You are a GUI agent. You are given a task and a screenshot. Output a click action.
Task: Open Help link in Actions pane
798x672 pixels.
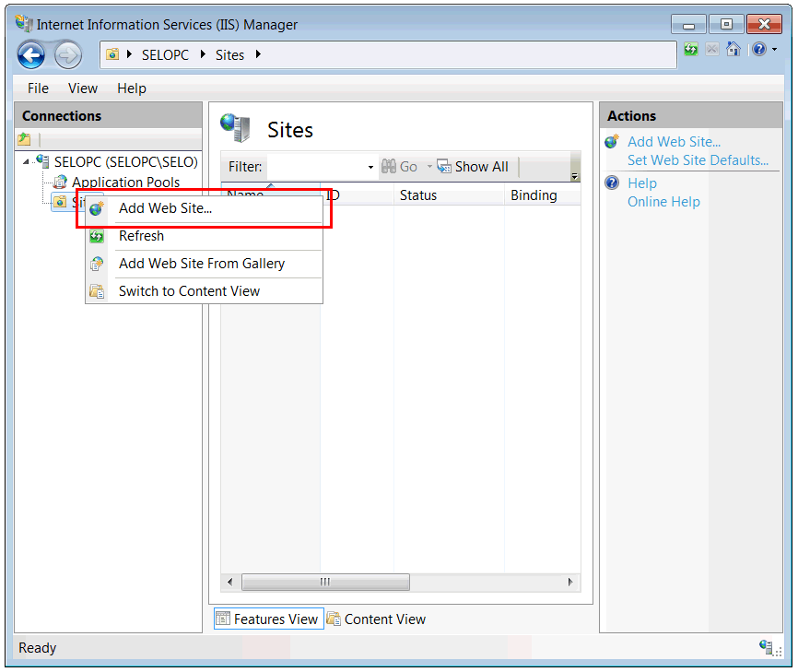[641, 183]
